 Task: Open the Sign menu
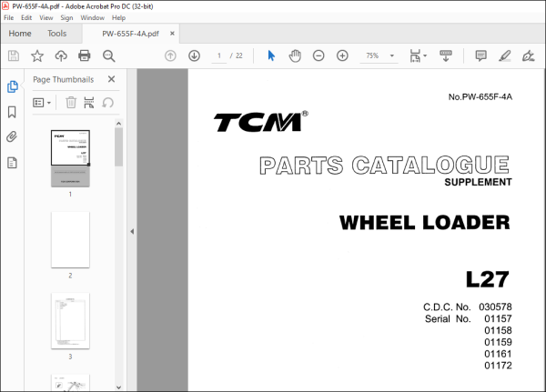(66, 18)
